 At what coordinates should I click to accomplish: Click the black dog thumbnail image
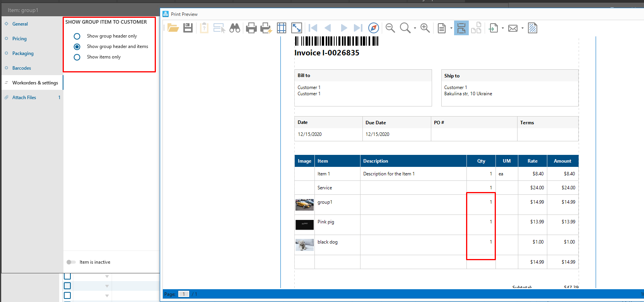304,245
